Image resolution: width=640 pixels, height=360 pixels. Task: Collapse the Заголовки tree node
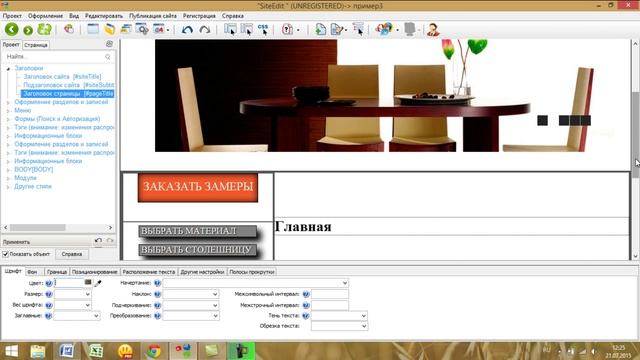pyautogui.click(x=8, y=69)
